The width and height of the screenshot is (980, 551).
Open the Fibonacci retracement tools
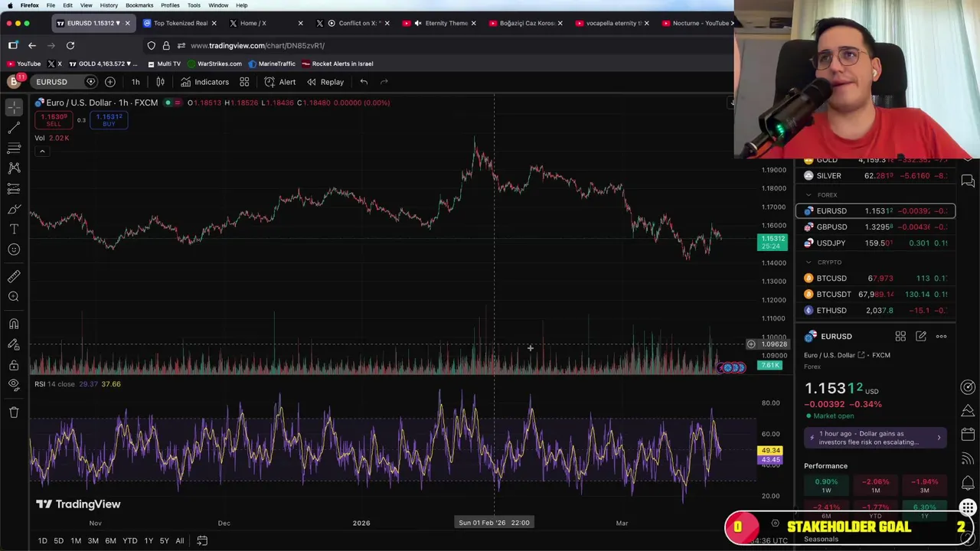[14, 148]
